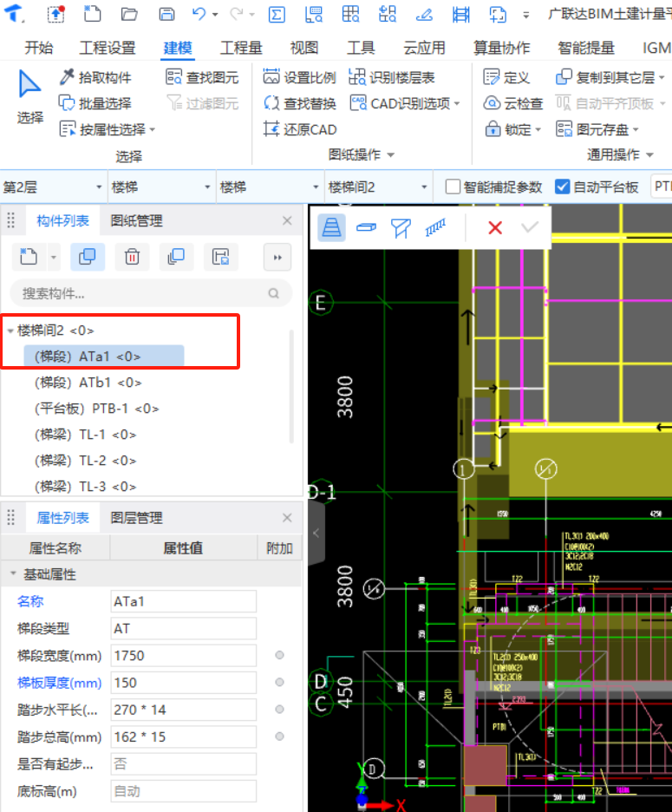Click the 名称 value field ATa1

(x=184, y=601)
